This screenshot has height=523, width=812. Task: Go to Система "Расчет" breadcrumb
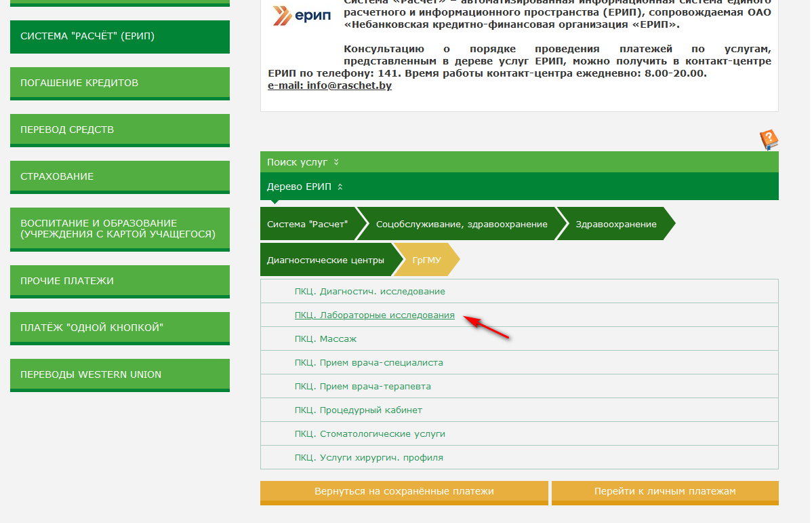[x=307, y=224]
